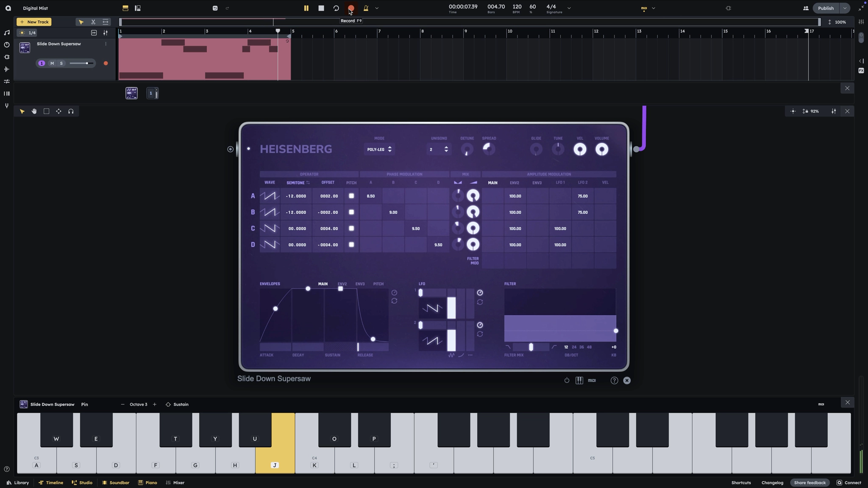This screenshot has height=488, width=868.
Task: Toggle Sustain on piano panel
Action: tap(177, 405)
